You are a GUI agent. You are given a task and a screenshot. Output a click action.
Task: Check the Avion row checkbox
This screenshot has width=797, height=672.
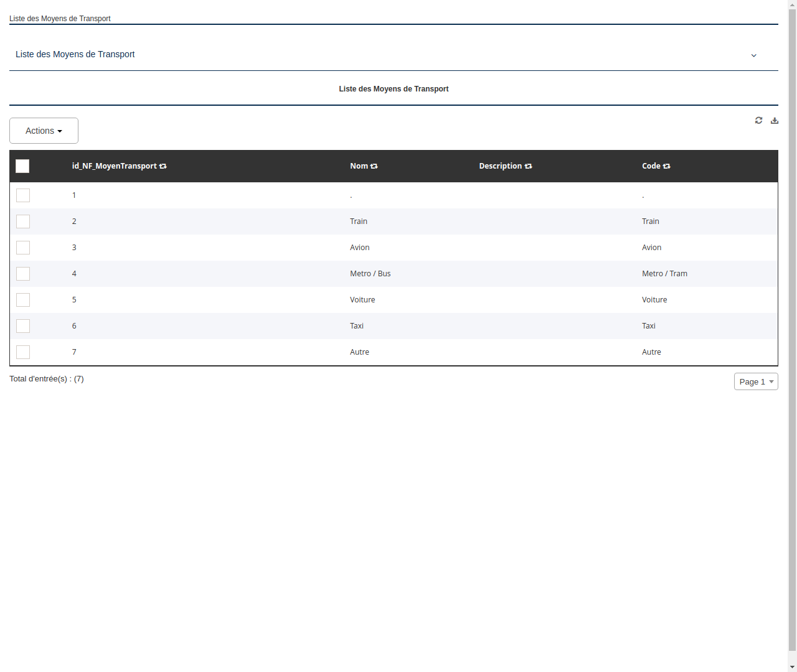tap(23, 248)
